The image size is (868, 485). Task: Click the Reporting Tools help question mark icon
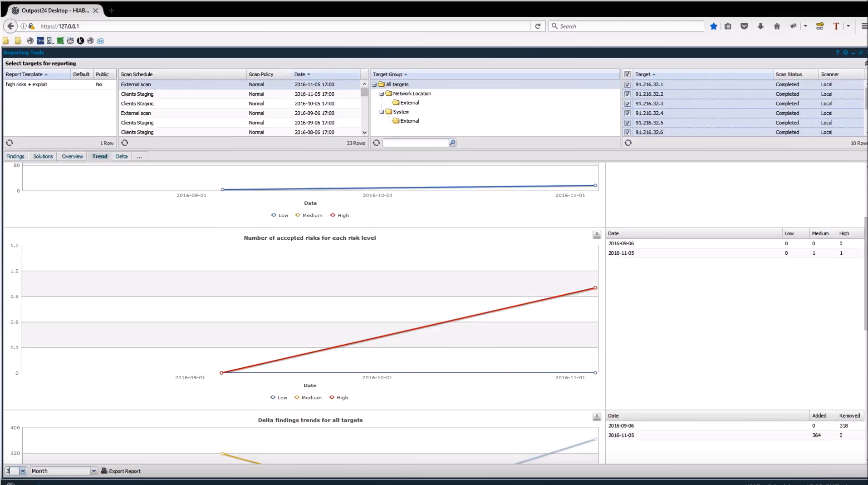(x=837, y=53)
